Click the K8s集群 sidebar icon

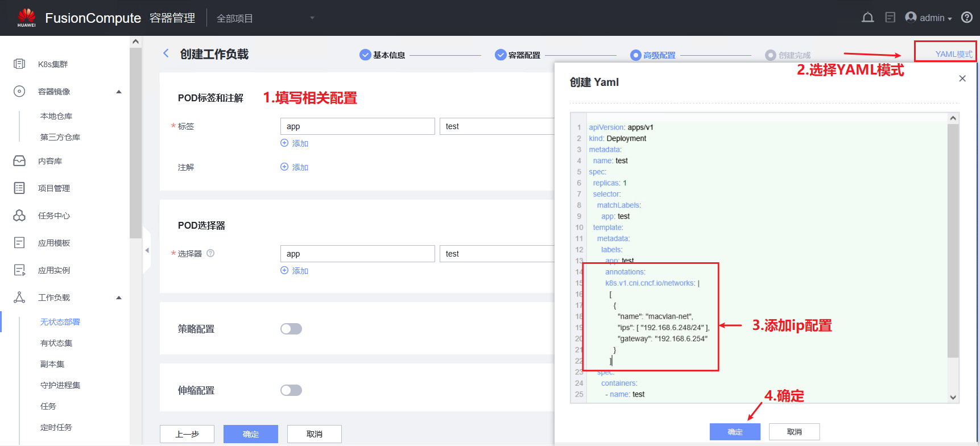tap(19, 64)
